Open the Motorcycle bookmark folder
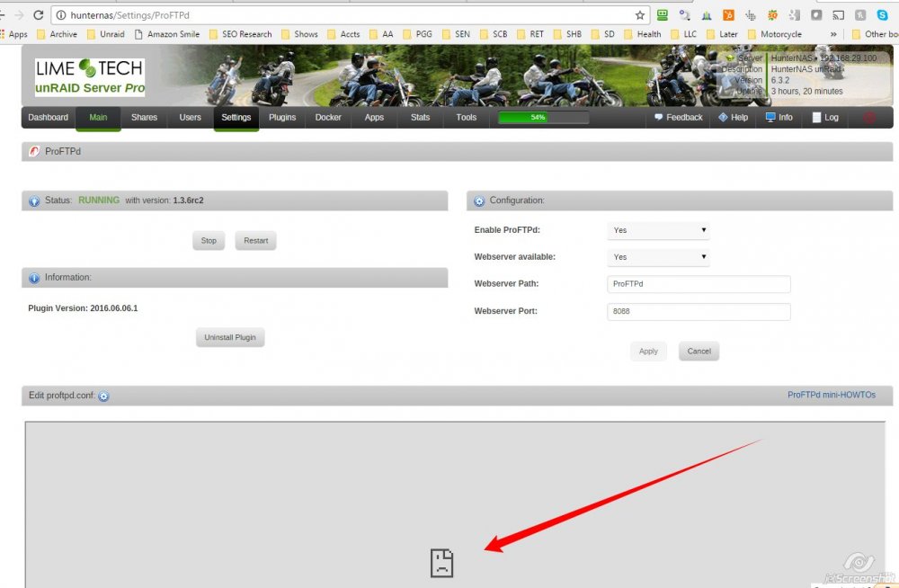The width and height of the screenshot is (899, 588). tap(775, 34)
